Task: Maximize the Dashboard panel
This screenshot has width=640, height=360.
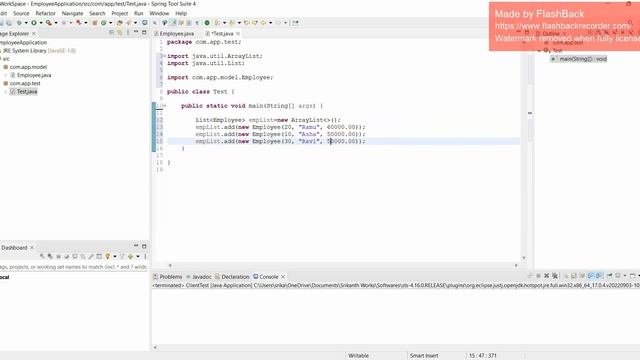Action: tap(144, 246)
